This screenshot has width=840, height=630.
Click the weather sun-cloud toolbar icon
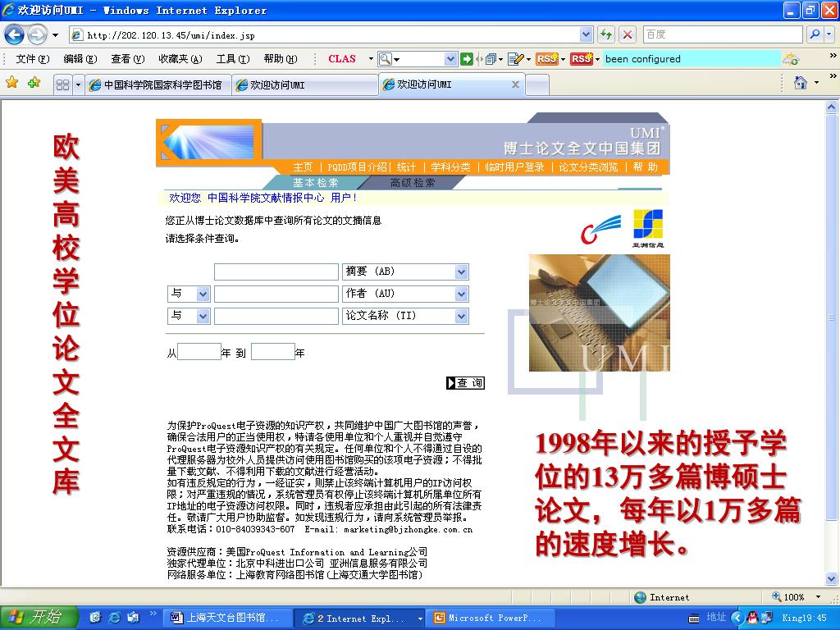click(791, 59)
